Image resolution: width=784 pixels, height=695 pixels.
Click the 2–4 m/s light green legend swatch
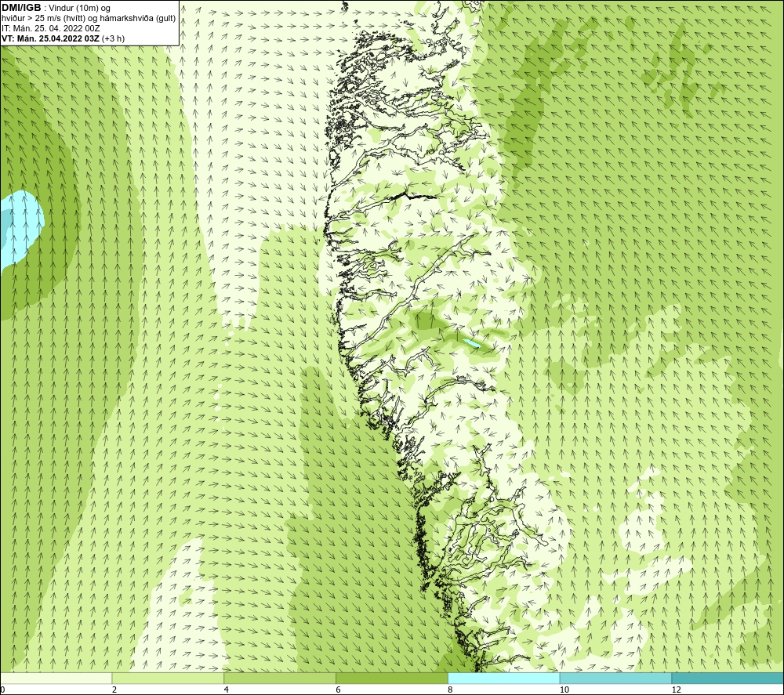tap(168, 678)
